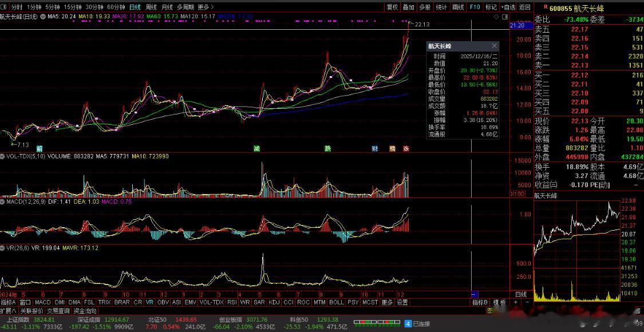The height and width of the screenshot is (332, 644).
Task: Switch to 分时 intraday view
Action: [x=17, y=7]
